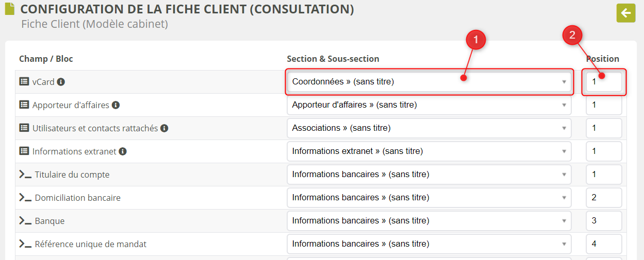644x260 pixels.
Task: Click position field for Domiciliation bancaire
Action: click(x=603, y=198)
